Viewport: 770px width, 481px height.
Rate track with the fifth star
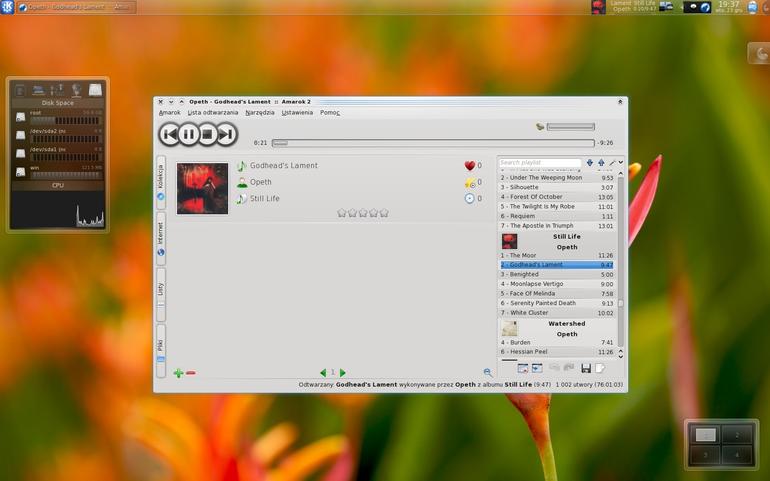(384, 213)
